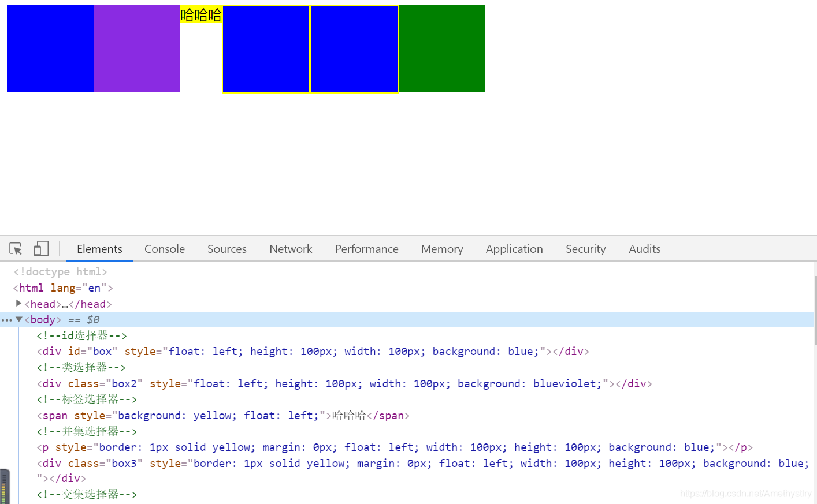Select the 类选择器 comment line
This screenshot has height=504, width=817.
pyautogui.click(x=81, y=367)
